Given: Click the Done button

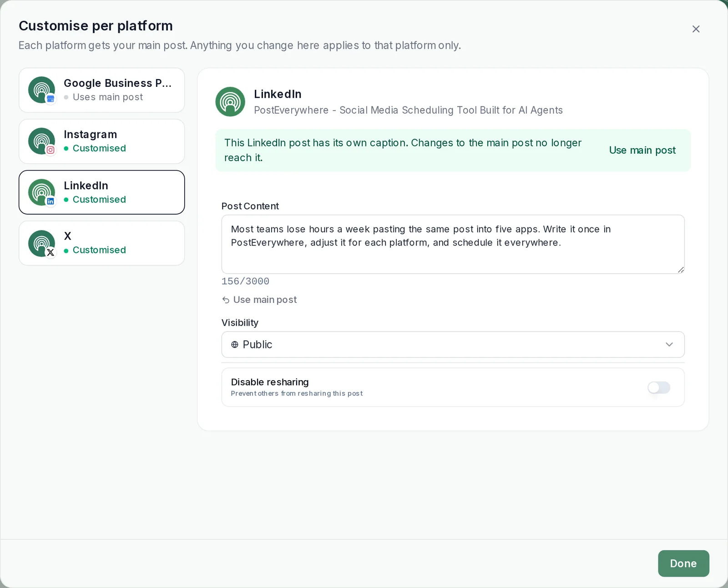Looking at the screenshot, I should 683,563.
